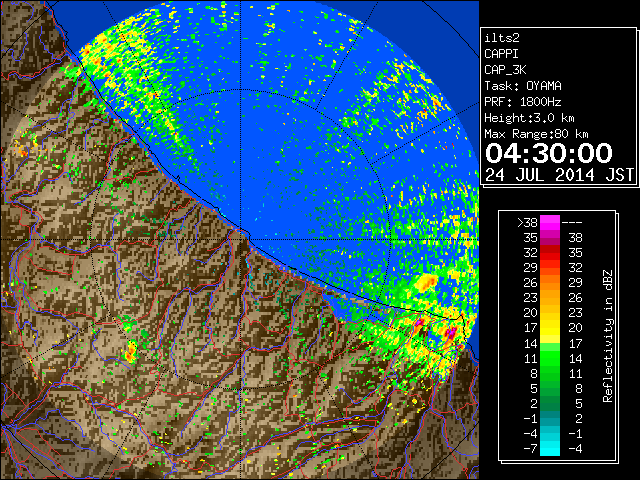The height and width of the screenshot is (480, 640).
Task: Pick the purple 35–38 dBZ legend band
Action: [x=550, y=238]
